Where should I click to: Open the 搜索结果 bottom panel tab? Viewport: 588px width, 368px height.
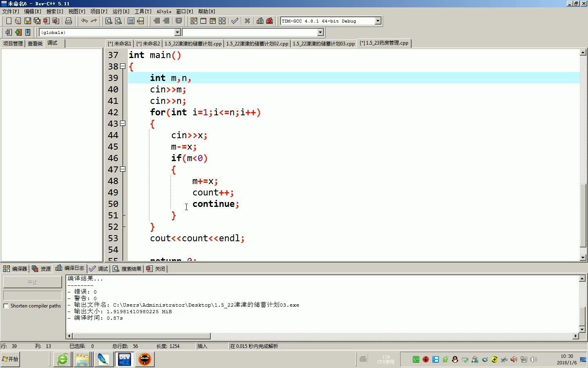[127, 269]
